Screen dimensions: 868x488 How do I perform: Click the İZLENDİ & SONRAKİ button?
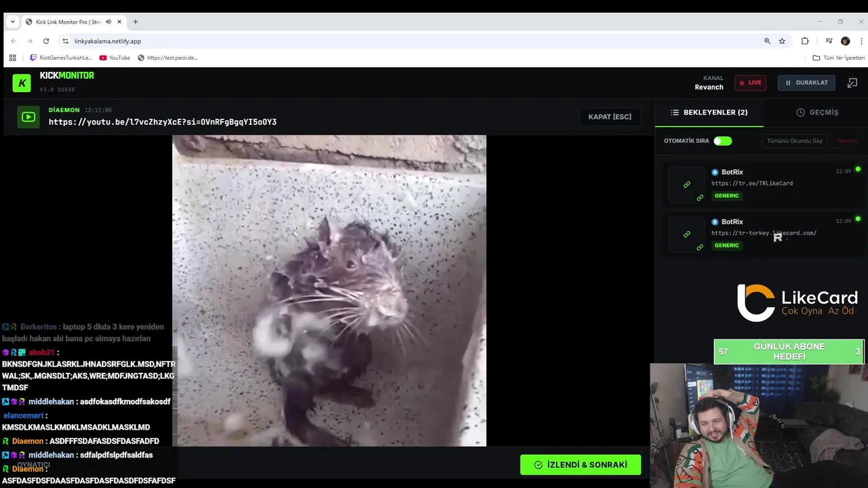pos(580,464)
